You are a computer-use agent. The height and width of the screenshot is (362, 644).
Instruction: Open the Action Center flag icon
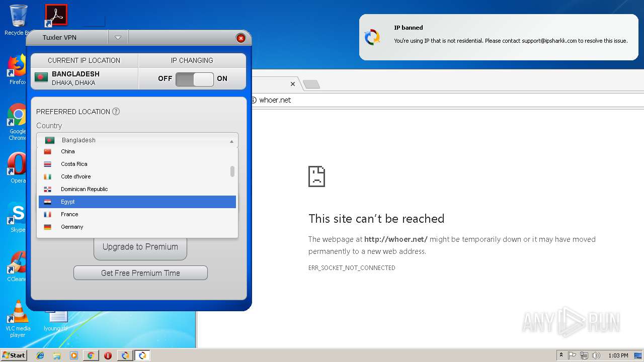point(572,355)
